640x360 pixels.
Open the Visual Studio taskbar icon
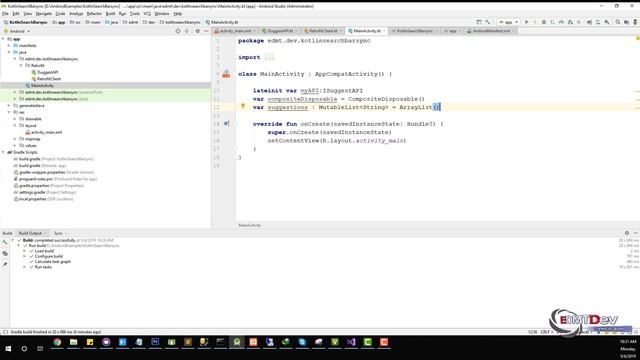pyautogui.click(x=351, y=342)
